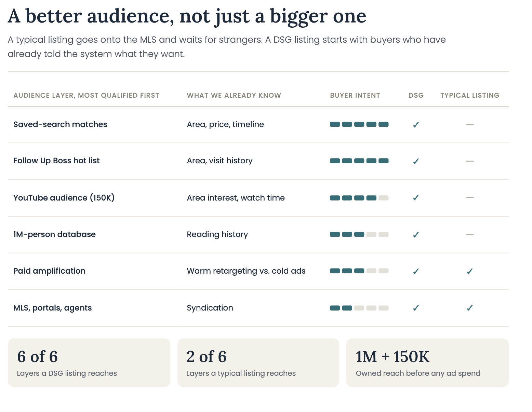Select the 'Follow Up Boss hot list' label

click(56, 161)
